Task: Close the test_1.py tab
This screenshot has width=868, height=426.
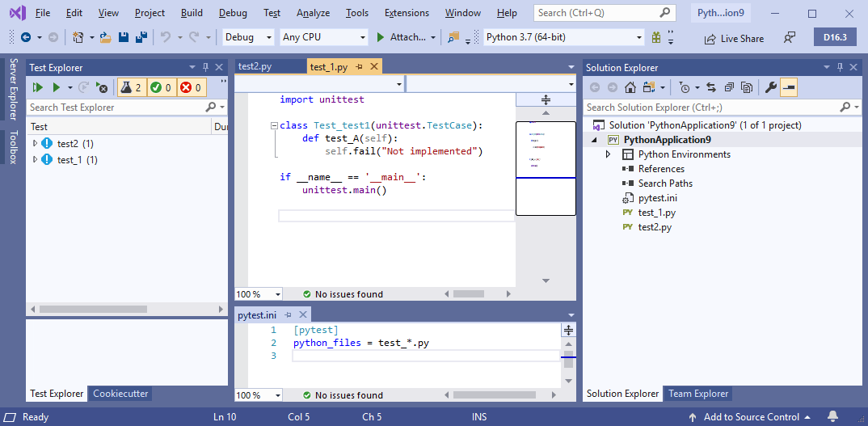Action: click(374, 67)
